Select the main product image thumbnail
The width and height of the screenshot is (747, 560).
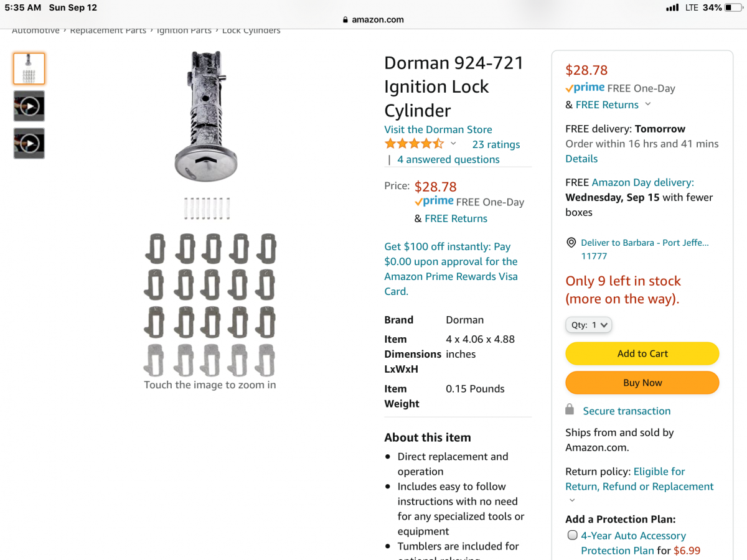coord(28,68)
